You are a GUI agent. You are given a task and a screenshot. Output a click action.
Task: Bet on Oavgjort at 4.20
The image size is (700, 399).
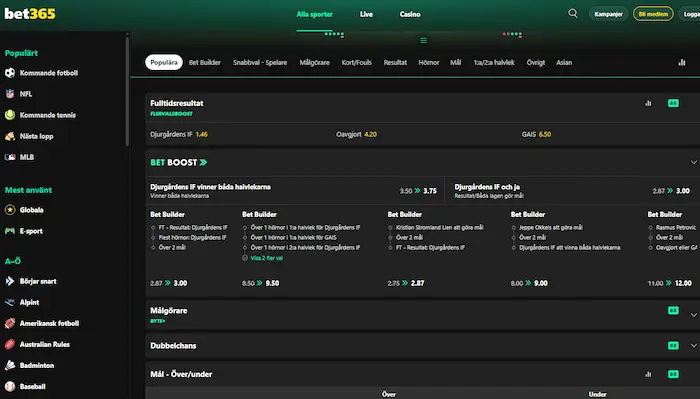pyautogui.click(x=356, y=134)
